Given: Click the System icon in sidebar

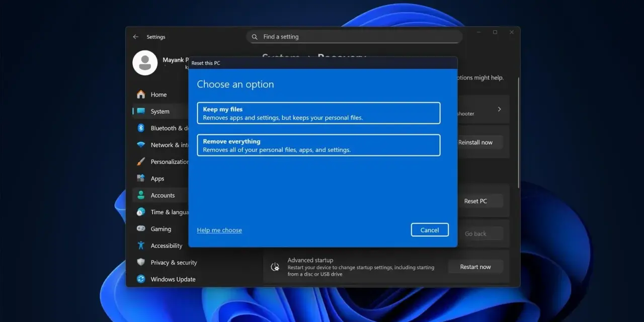Looking at the screenshot, I should [141, 111].
